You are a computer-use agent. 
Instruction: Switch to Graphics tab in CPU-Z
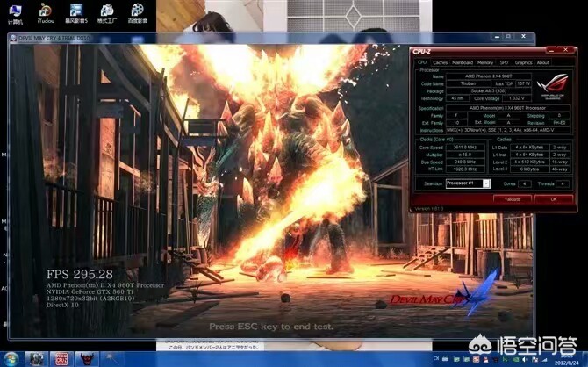tap(523, 62)
